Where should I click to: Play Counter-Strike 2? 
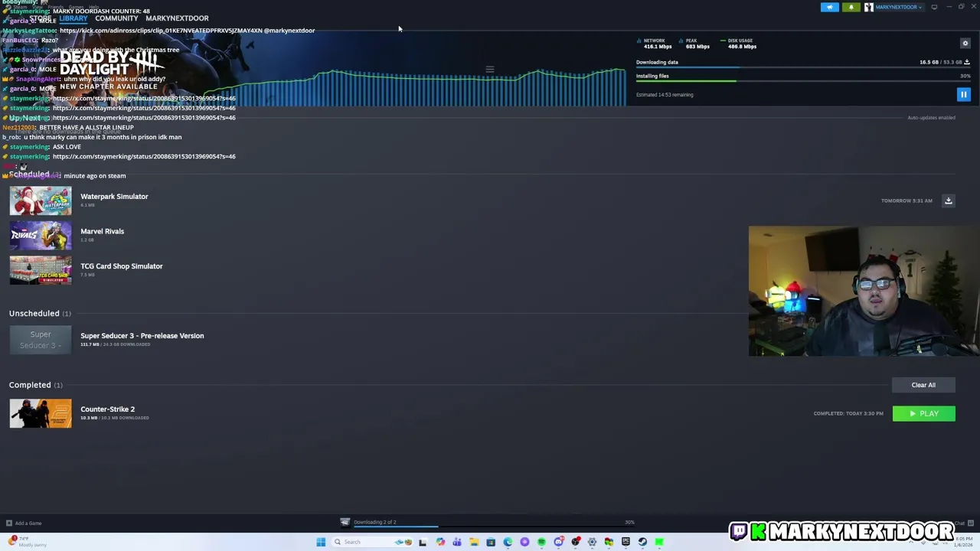click(923, 413)
